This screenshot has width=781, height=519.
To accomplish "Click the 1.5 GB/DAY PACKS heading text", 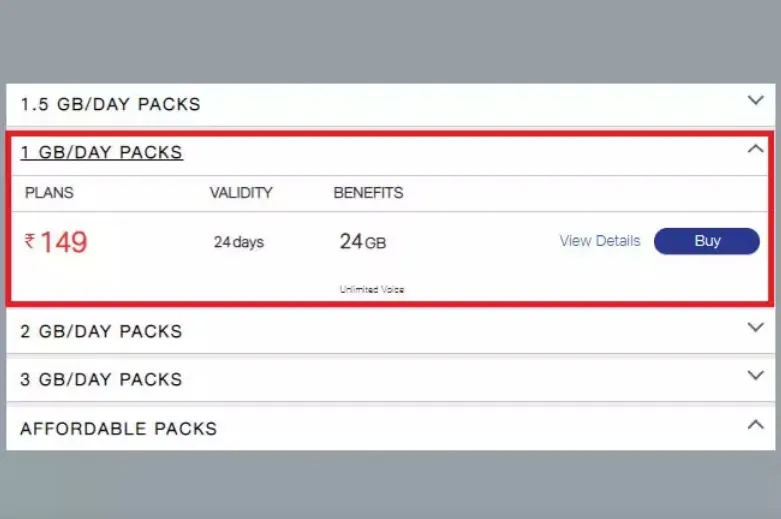I will [x=111, y=104].
